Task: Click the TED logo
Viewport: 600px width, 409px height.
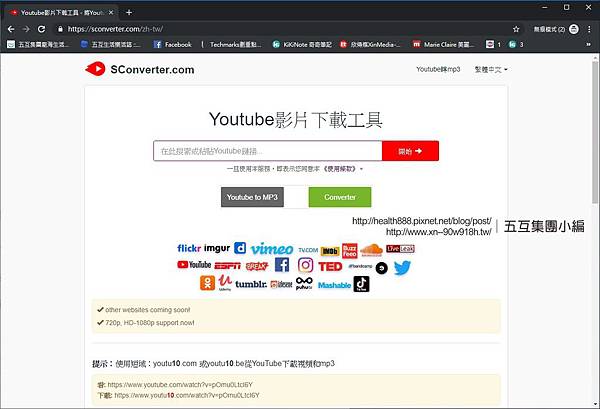Action: click(330, 266)
